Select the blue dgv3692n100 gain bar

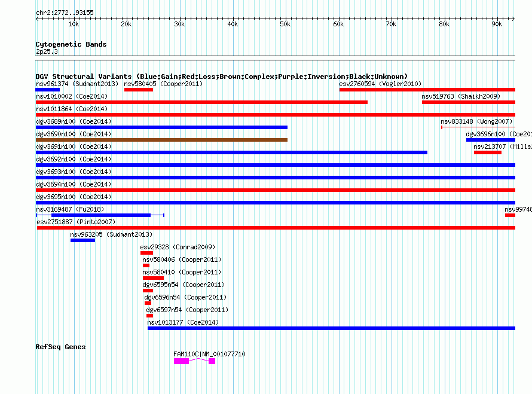coord(276,165)
